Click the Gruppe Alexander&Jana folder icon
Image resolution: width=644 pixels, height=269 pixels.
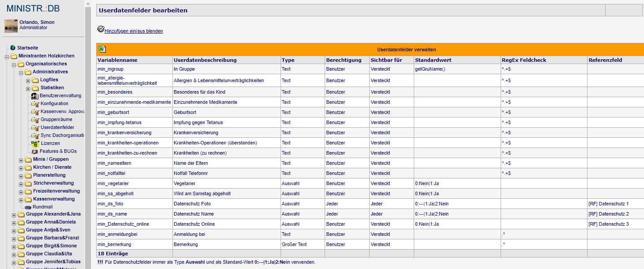tap(21, 214)
